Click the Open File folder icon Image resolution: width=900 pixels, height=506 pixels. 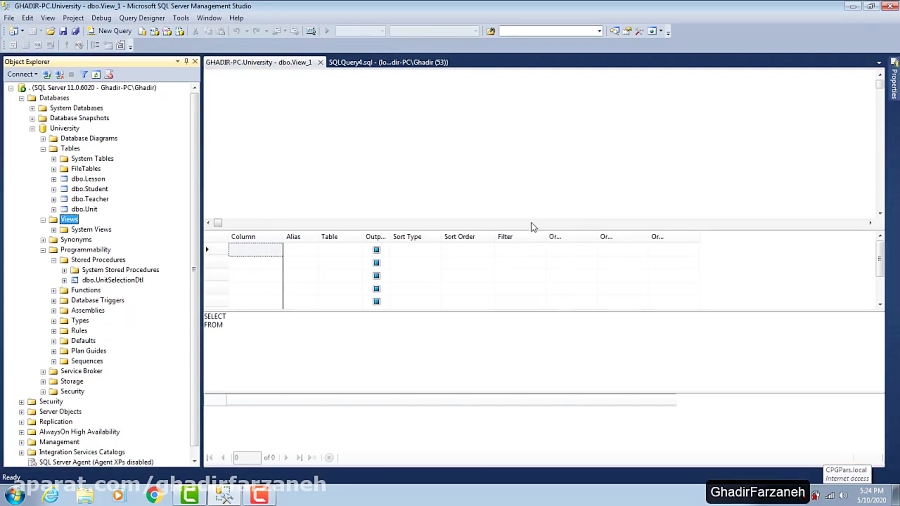[x=50, y=31]
